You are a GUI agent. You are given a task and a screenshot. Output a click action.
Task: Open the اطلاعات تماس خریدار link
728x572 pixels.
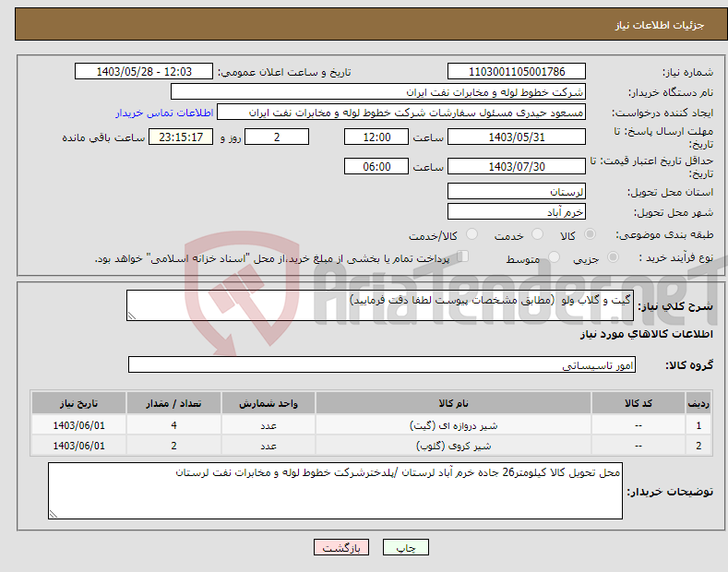[164, 113]
